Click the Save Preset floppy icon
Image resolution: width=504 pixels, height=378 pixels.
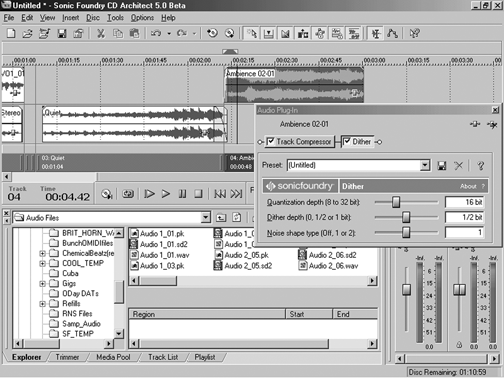coord(442,165)
